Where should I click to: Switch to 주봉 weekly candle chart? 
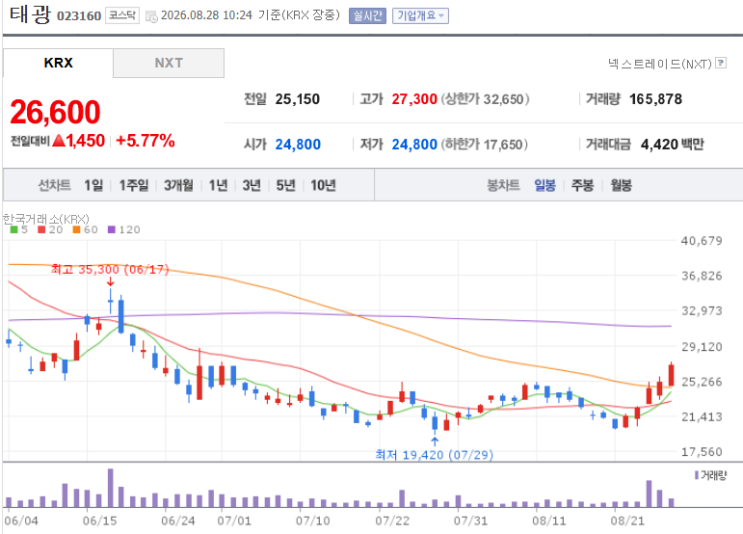tap(582, 185)
